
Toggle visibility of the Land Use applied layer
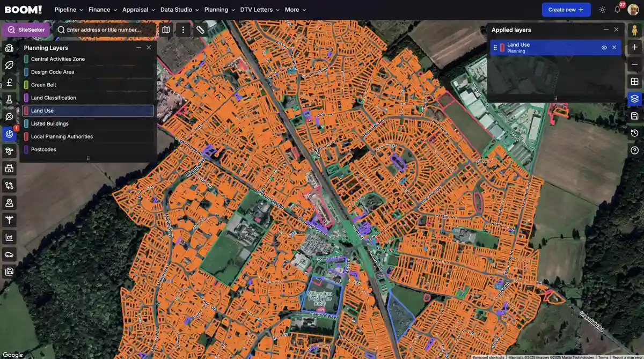pyautogui.click(x=604, y=47)
